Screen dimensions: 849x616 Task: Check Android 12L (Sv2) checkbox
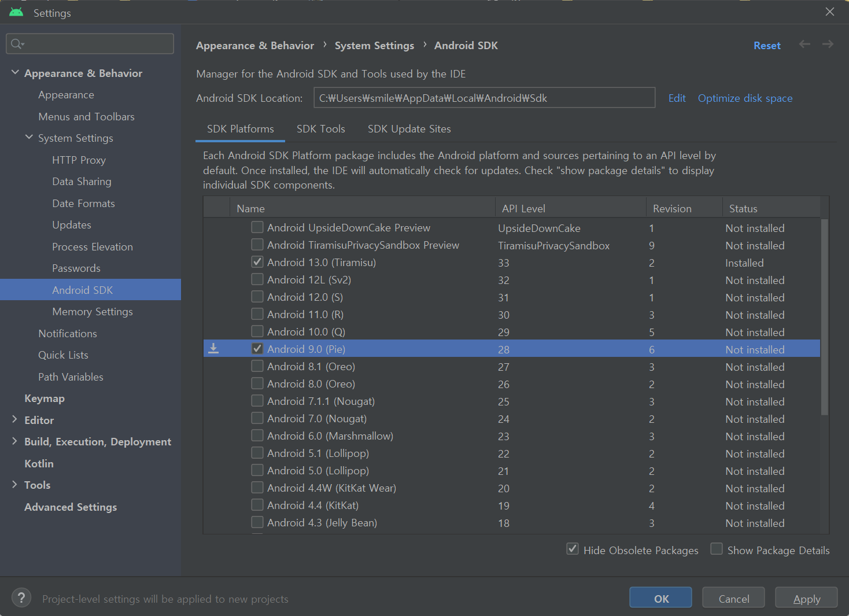(257, 279)
